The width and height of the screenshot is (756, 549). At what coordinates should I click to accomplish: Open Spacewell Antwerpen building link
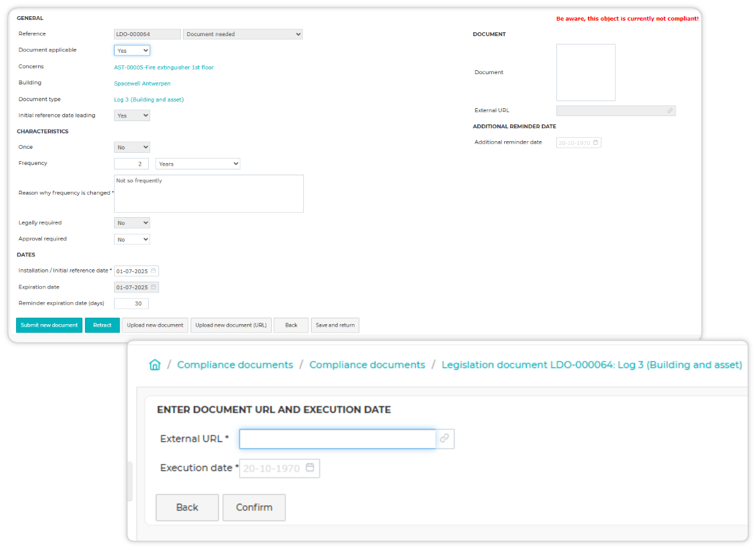pyautogui.click(x=142, y=84)
